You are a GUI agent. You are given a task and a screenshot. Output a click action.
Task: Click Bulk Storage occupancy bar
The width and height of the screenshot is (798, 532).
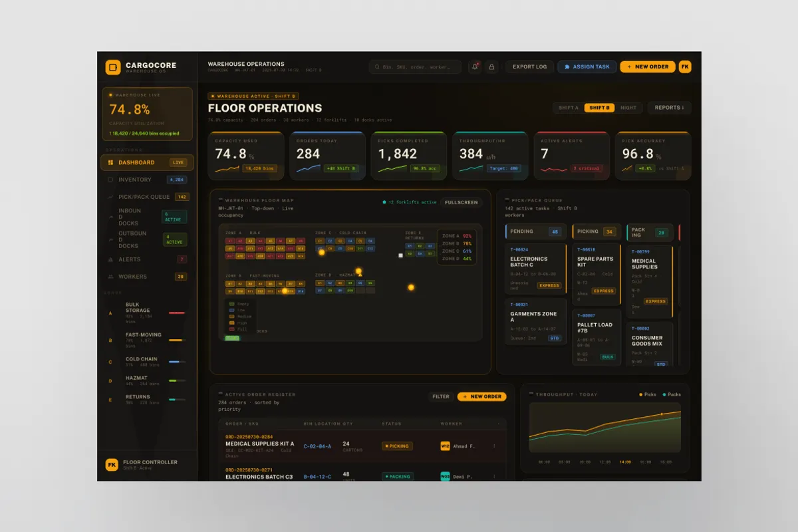177,313
